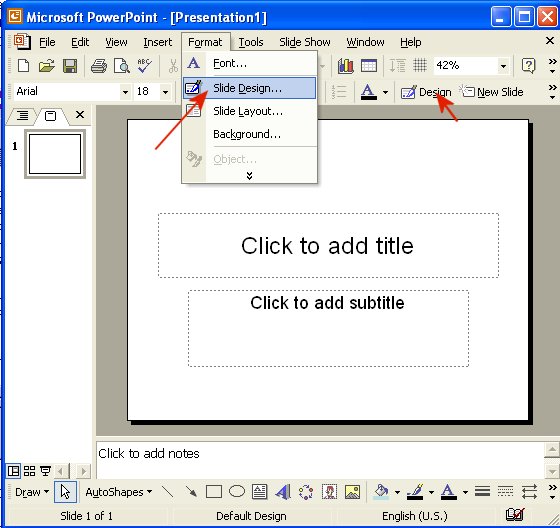Apply Font Color on drawing toolbar
This screenshot has height=528, width=560.
pos(449,492)
